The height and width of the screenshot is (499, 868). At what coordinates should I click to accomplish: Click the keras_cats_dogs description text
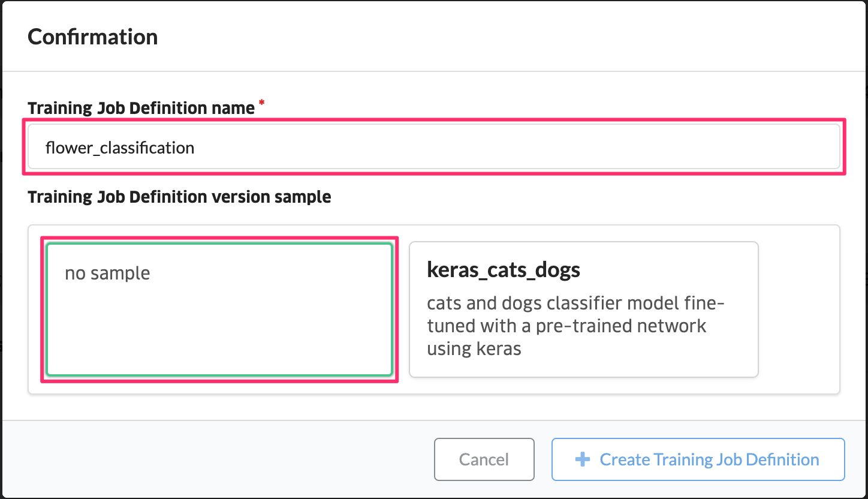575,326
